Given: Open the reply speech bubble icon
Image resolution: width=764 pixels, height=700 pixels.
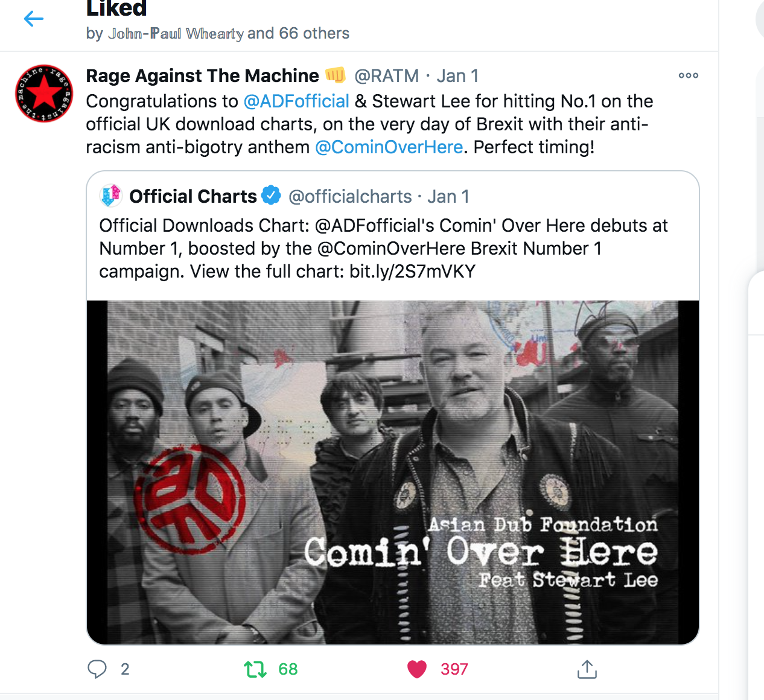Looking at the screenshot, I should click(x=97, y=669).
